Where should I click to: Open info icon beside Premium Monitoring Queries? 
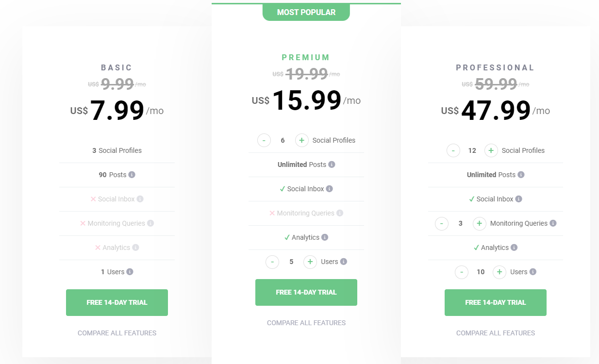pyautogui.click(x=340, y=213)
